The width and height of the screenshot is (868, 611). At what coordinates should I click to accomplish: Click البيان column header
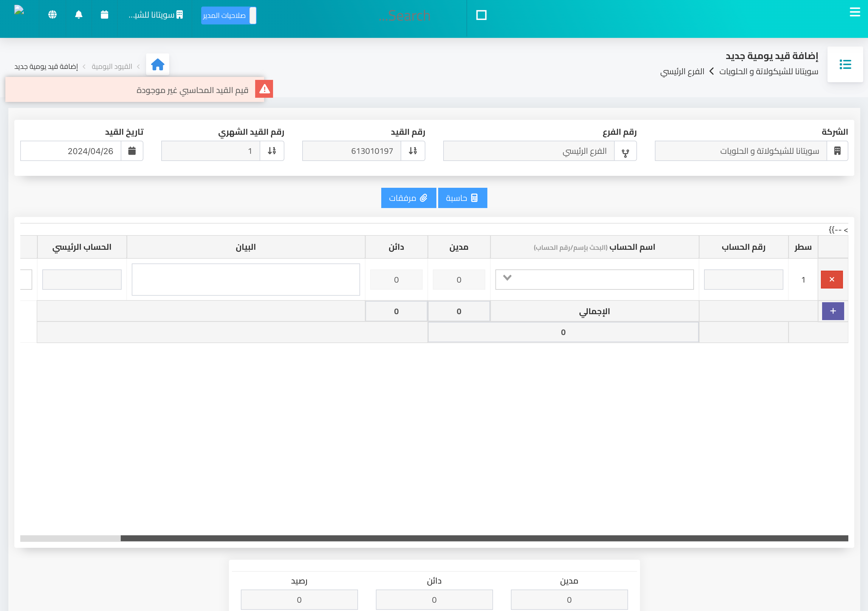[246, 247]
